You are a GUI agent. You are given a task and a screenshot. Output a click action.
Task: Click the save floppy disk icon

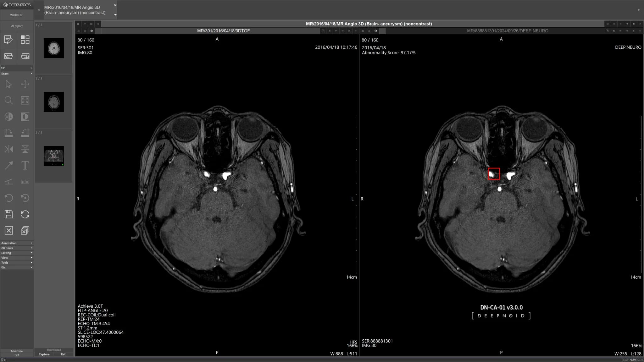click(8, 214)
